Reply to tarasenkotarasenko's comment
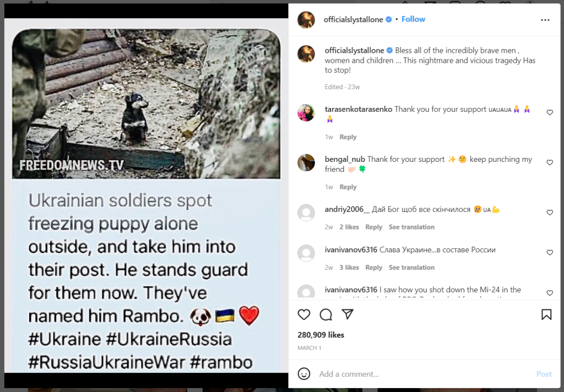 [348, 137]
